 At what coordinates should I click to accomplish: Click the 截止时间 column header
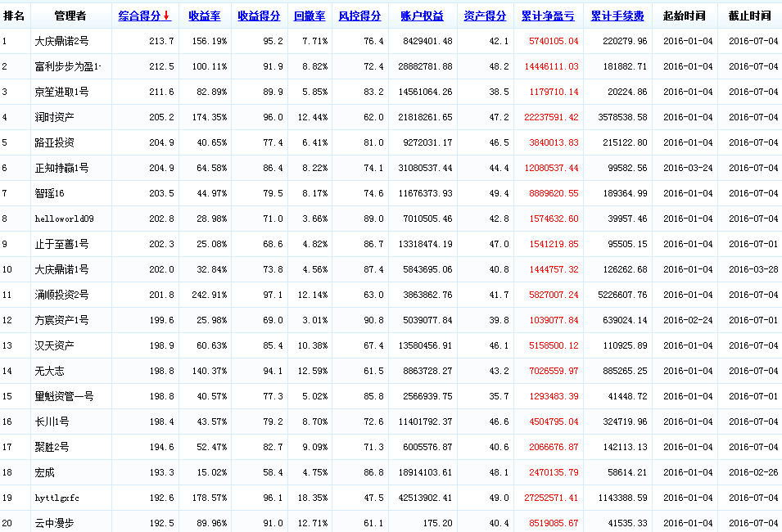(x=749, y=16)
